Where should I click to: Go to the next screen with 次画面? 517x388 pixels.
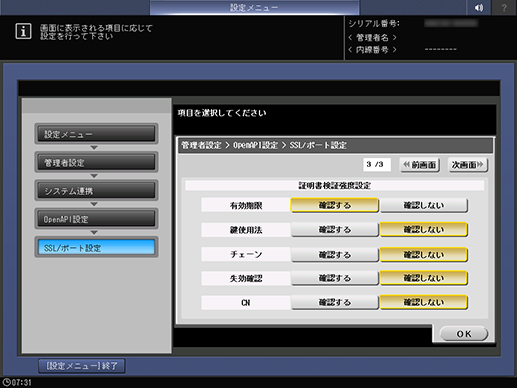click(468, 165)
